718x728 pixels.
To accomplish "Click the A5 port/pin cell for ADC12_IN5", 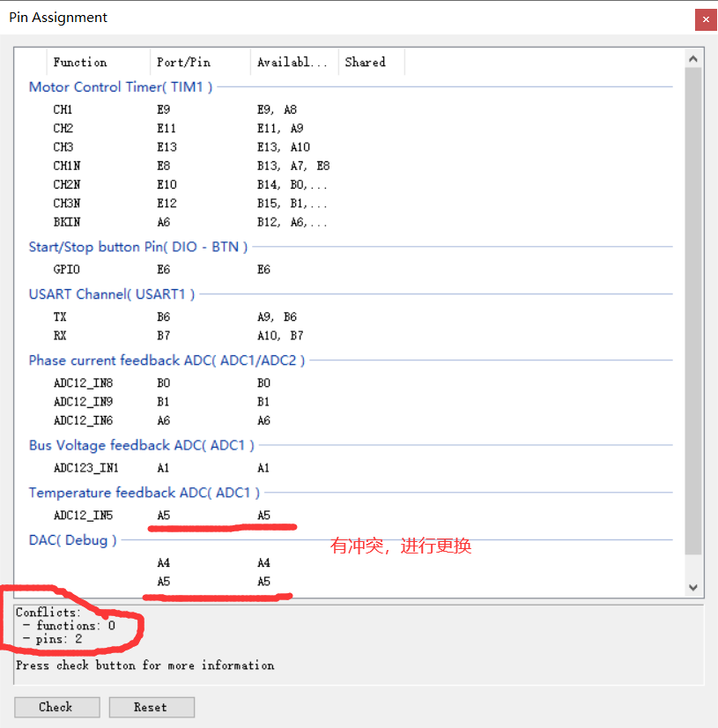I will tap(163, 516).
